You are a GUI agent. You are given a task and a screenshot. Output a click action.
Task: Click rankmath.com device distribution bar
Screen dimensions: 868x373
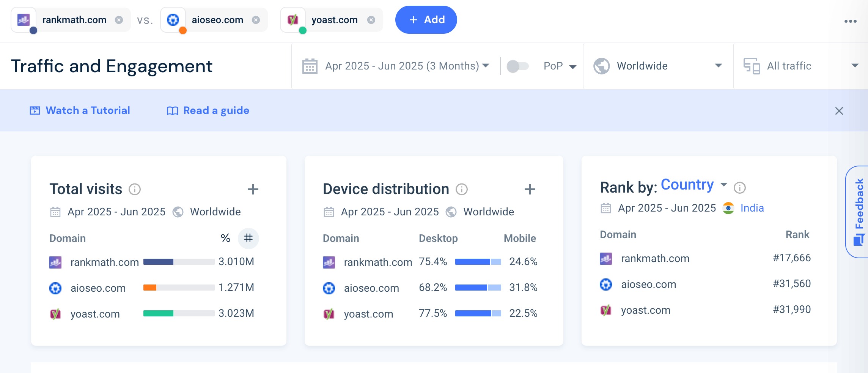pos(478,262)
